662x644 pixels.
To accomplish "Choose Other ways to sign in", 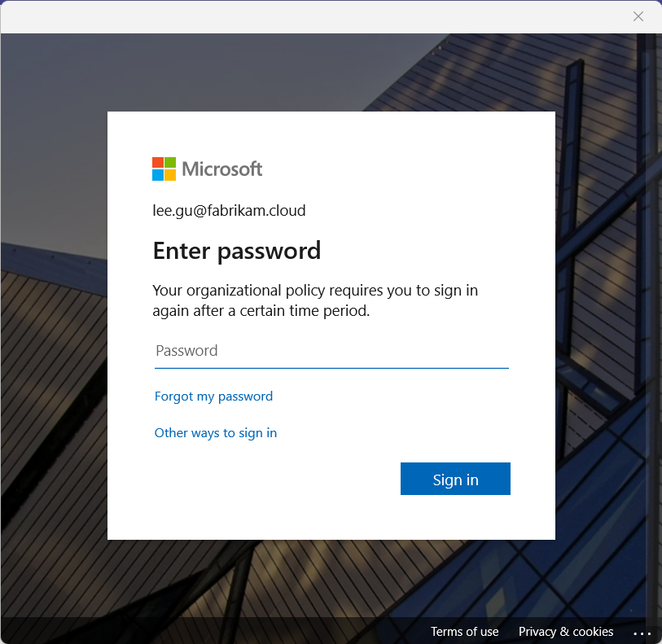I will click(x=216, y=433).
